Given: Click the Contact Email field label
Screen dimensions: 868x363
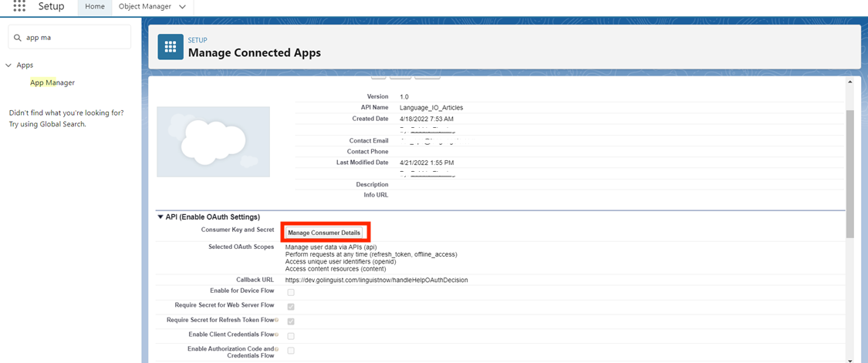Looking at the screenshot, I should pyautogui.click(x=369, y=140).
